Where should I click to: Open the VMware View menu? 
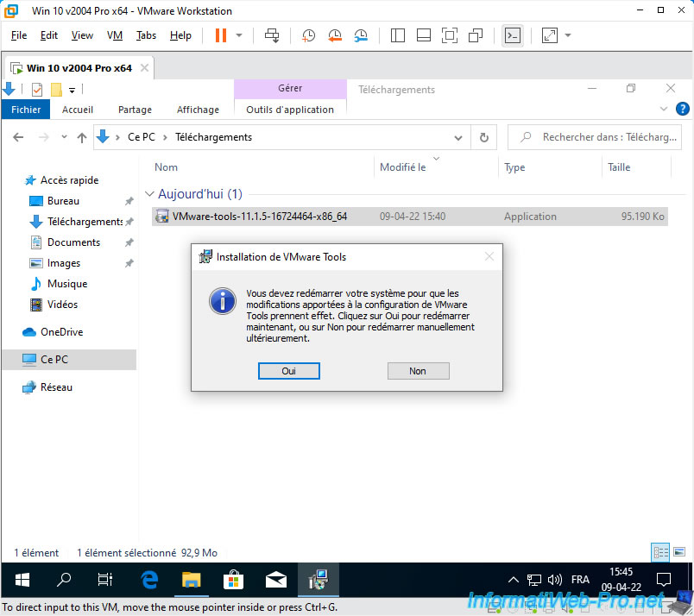click(x=82, y=35)
